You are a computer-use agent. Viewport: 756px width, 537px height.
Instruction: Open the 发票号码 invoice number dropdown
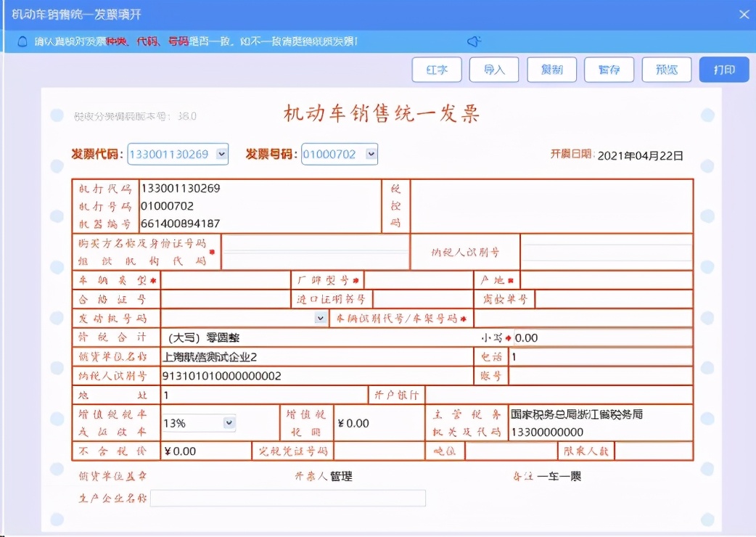[371, 154]
